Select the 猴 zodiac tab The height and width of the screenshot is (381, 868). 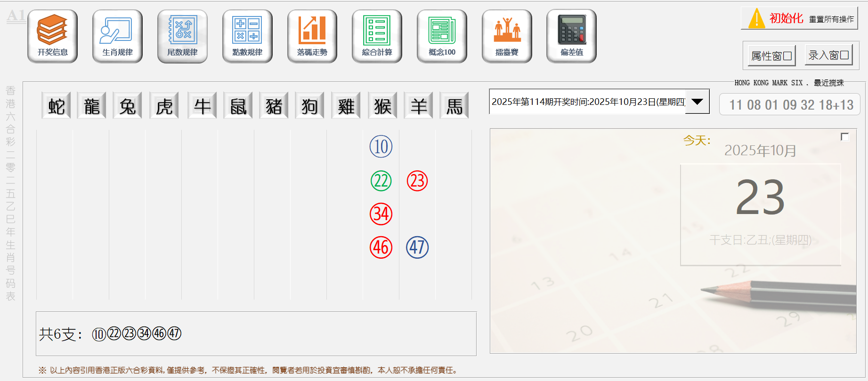coord(382,106)
